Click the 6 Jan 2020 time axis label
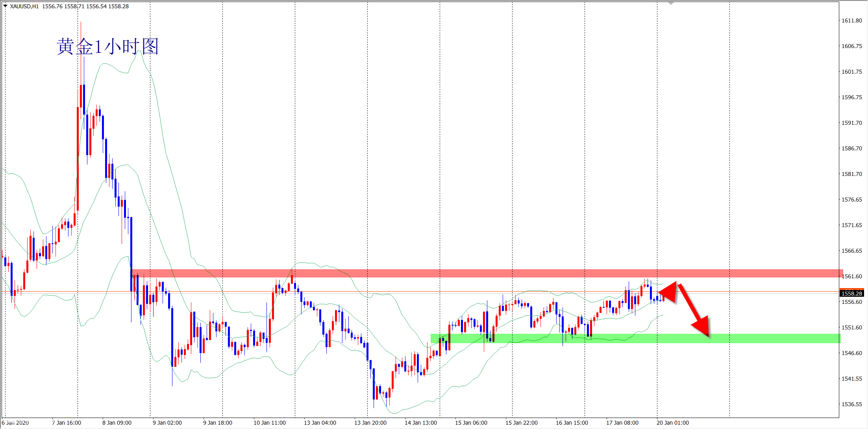 tap(15, 423)
